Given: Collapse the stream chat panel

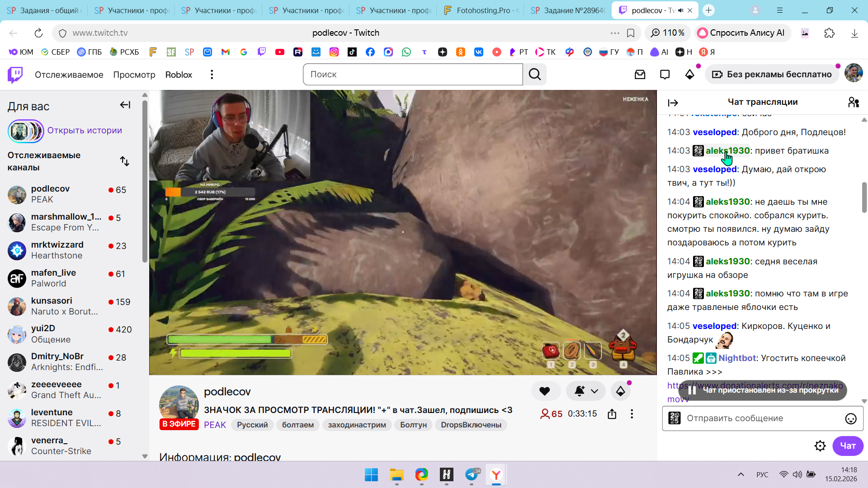Looking at the screenshot, I should click(x=673, y=103).
